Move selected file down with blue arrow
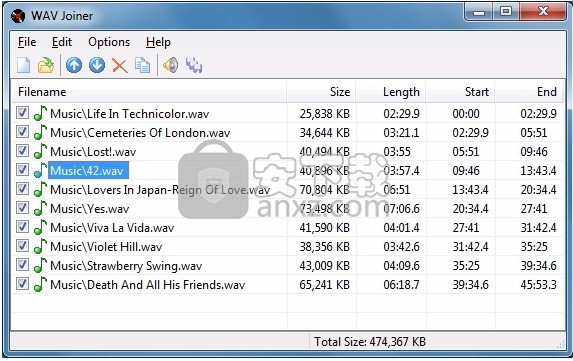 [x=97, y=65]
